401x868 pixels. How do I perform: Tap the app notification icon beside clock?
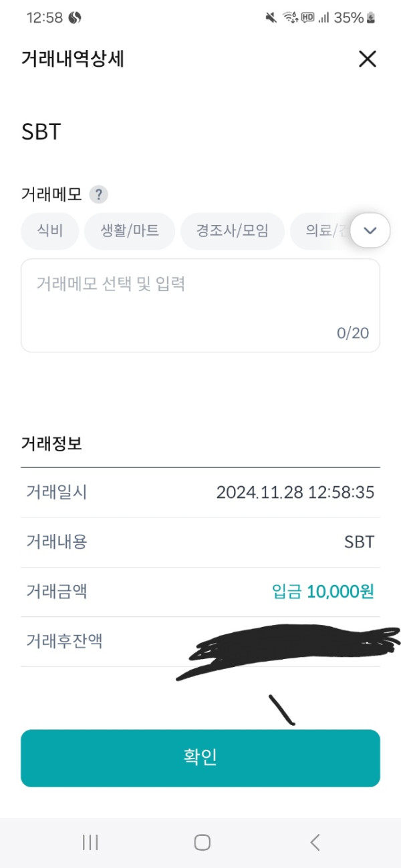75,18
